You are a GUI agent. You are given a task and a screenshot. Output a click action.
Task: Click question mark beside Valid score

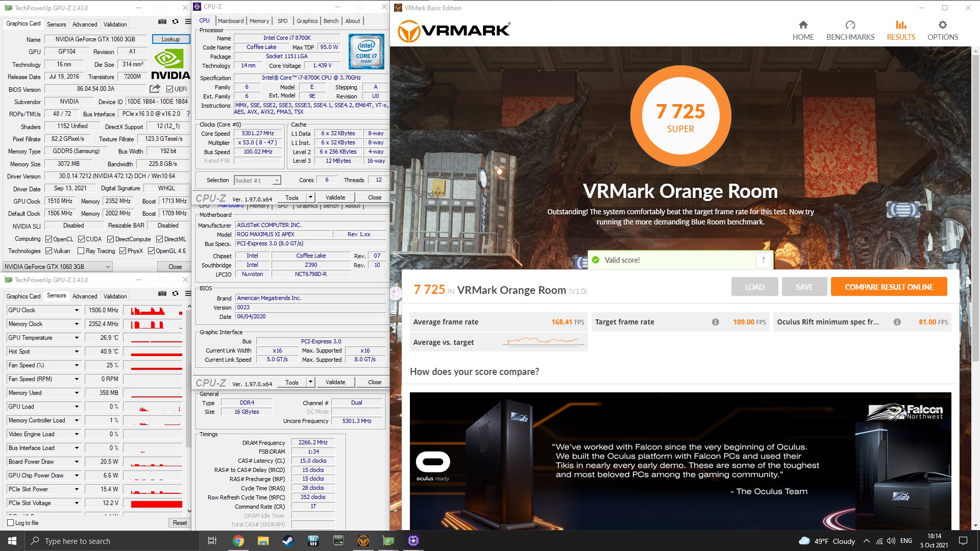763,260
